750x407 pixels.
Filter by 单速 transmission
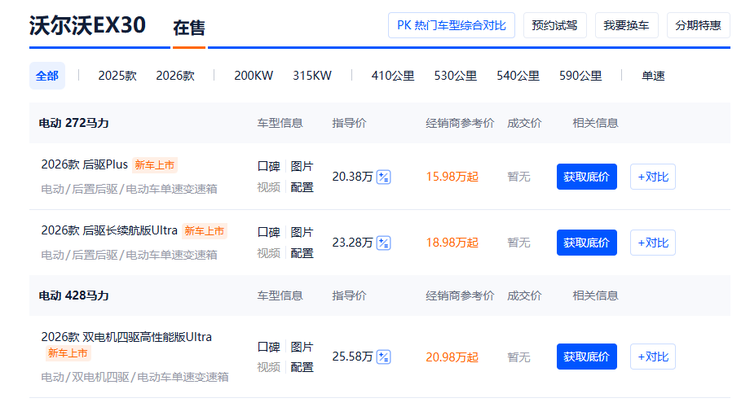pyautogui.click(x=653, y=75)
